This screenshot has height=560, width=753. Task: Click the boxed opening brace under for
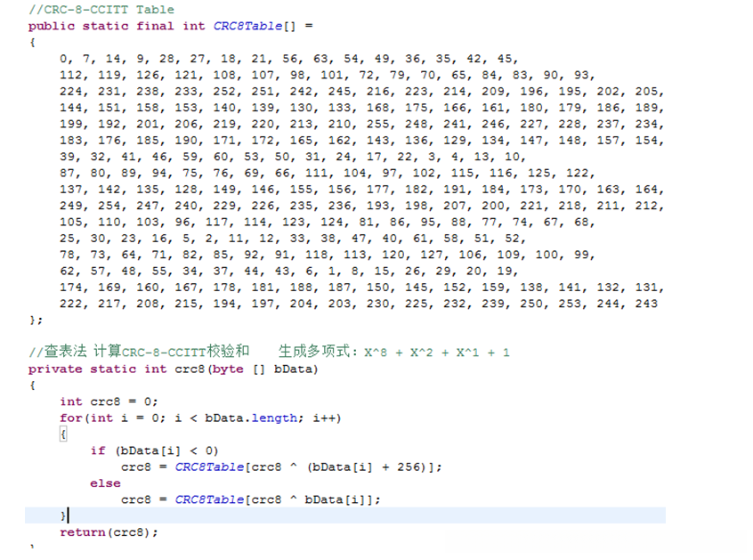(63, 434)
